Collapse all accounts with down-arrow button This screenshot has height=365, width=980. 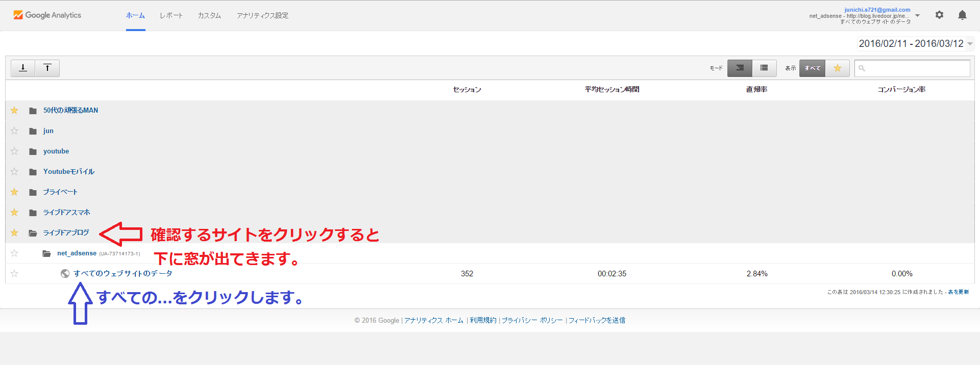click(x=23, y=68)
